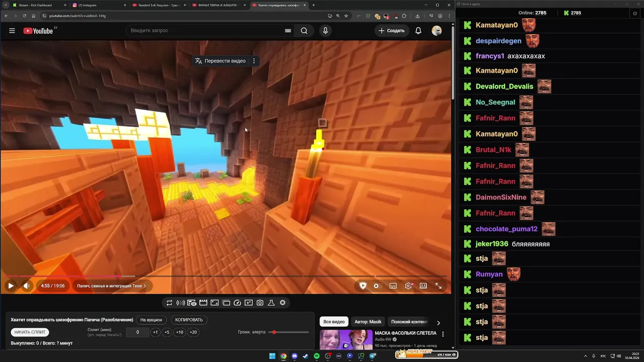Open options menu for МАСКА ФАСОЛЬКИ СЛЕТЕЛА video

pos(443,334)
